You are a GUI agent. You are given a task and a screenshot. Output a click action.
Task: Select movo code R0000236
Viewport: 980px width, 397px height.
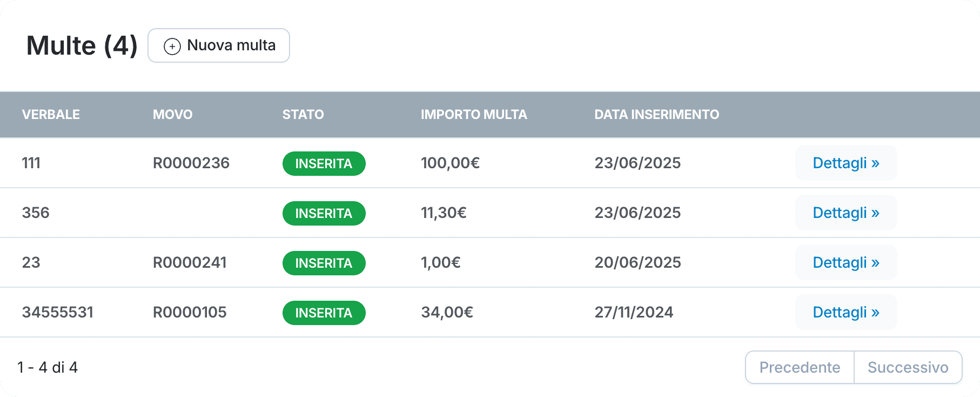[x=191, y=163]
